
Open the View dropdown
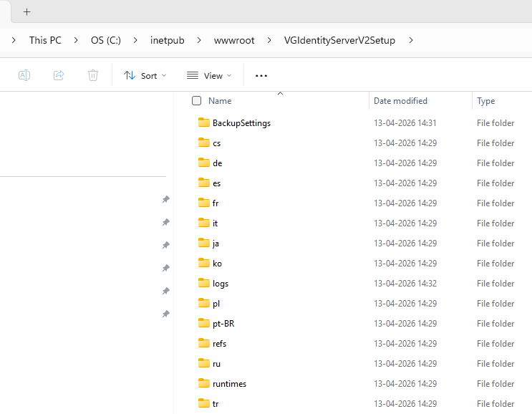pyautogui.click(x=209, y=75)
